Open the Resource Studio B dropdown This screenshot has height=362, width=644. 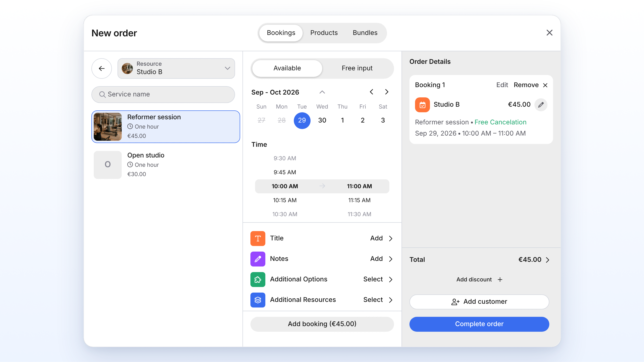(x=176, y=68)
